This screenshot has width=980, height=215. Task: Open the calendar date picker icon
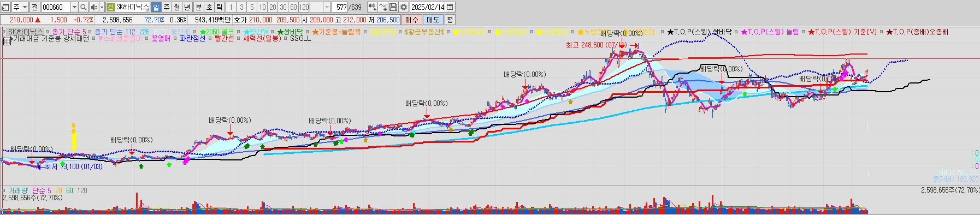coord(450,7)
